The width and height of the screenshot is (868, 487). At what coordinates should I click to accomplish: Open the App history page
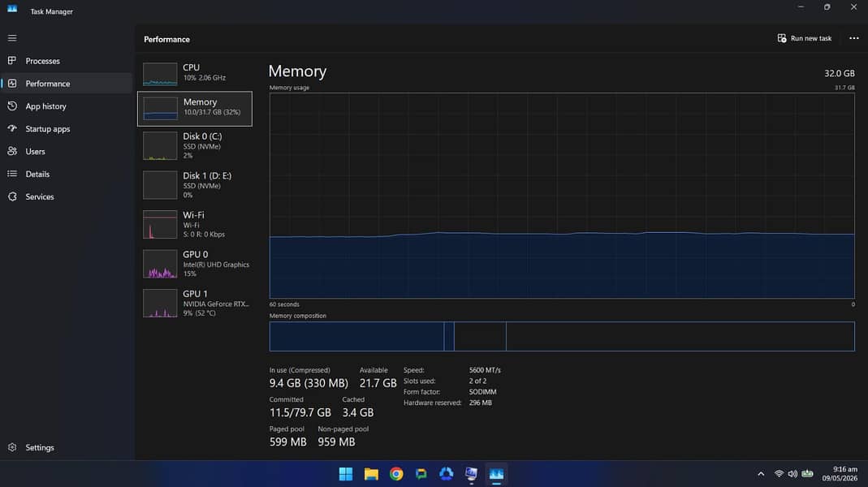(46, 106)
